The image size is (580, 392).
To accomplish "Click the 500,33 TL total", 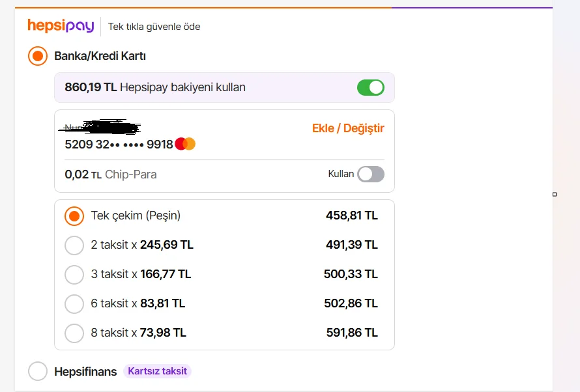I will pos(351,273).
